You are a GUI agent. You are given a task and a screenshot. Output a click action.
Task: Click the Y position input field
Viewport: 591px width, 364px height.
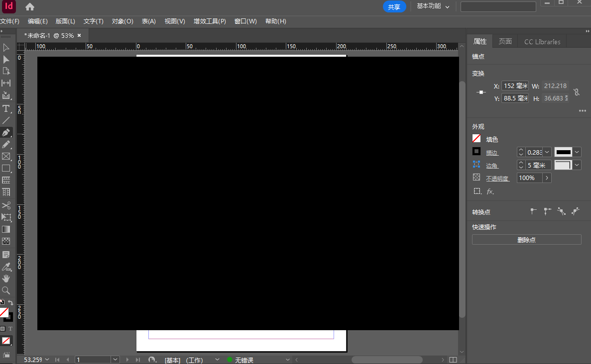[x=515, y=98]
